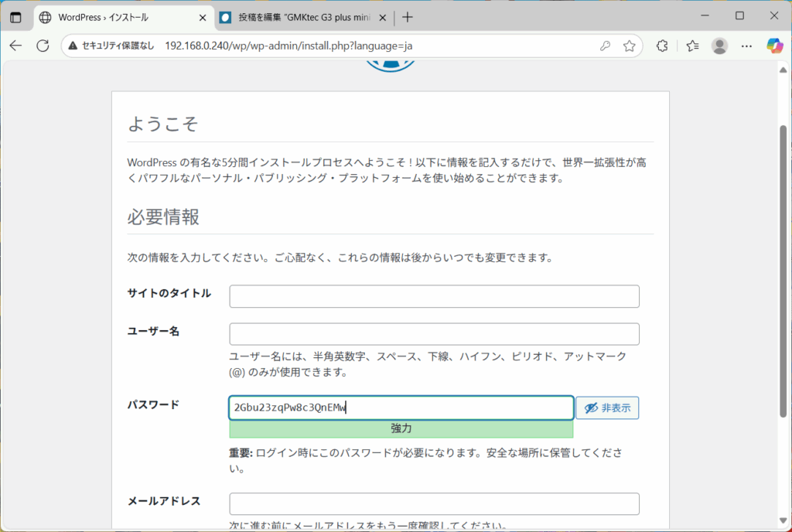Click the メールアドレス input field
Image resolution: width=792 pixels, height=532 pixels.
coord(434,504)
